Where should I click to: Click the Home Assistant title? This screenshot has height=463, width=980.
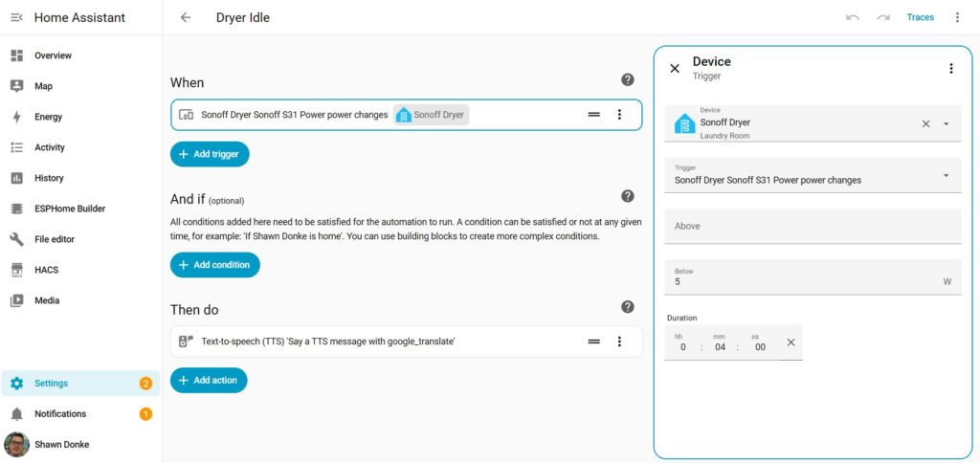click(79, 17)
